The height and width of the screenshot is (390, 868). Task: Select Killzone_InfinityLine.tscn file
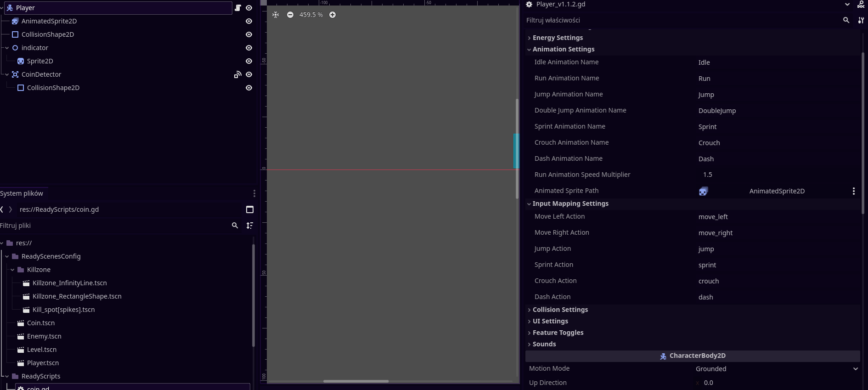(x=69, y=283)
